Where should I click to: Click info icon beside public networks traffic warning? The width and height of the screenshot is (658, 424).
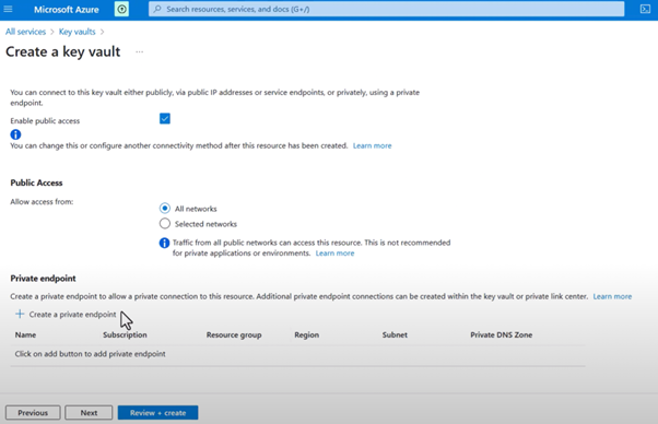click(x=164, y=243)
